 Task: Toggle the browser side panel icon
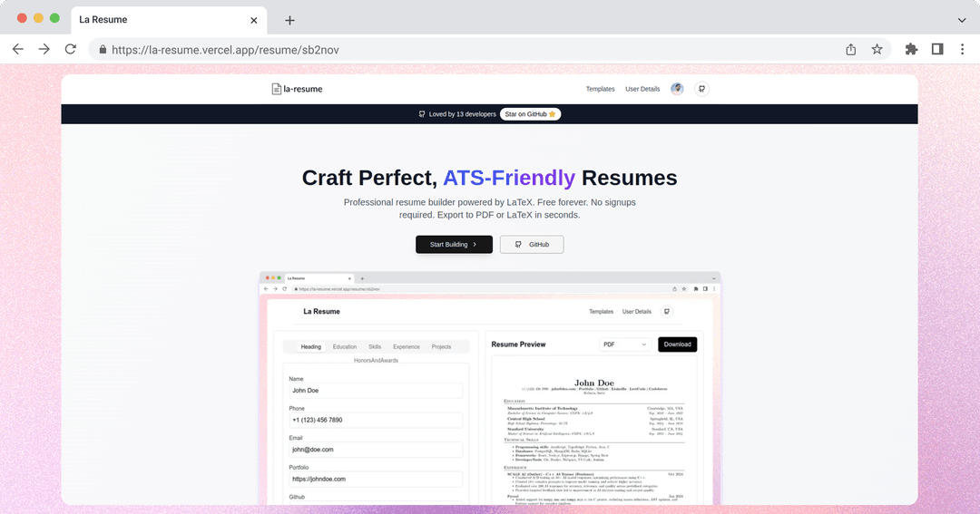point(936,49)
